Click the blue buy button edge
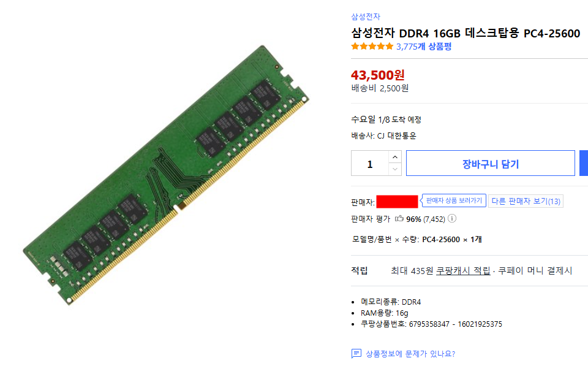The image size is (588, 366). [584, 163]
